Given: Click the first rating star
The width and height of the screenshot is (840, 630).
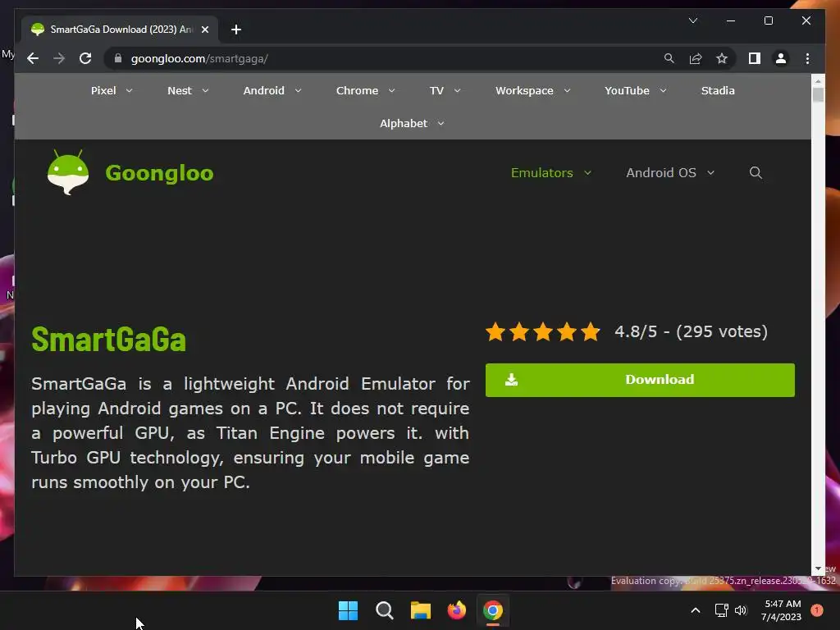Looking at the screenshot, I should pos(495,331).
